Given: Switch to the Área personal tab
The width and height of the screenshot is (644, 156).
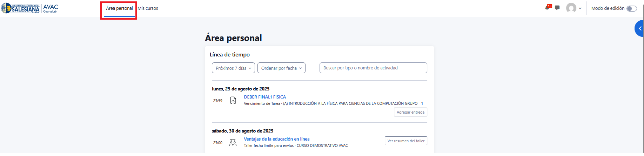Looking at the screenshot, I should coord(119,8).
